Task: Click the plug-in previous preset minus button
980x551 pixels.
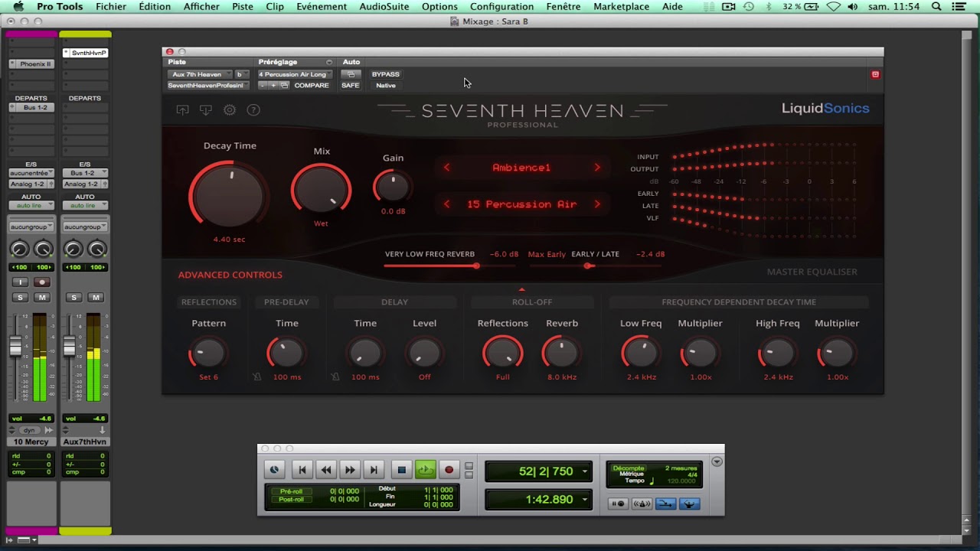Action: point(263,86)
